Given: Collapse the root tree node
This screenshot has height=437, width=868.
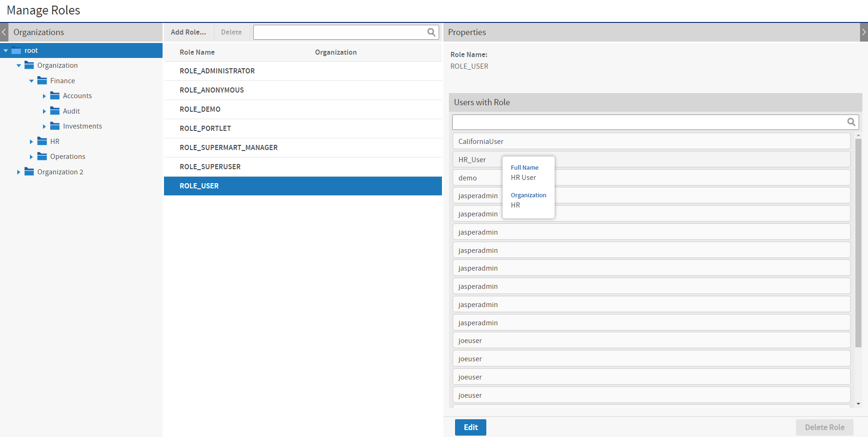Looking at the screenshot, I should pyautogui.click(x=6, y=50).
